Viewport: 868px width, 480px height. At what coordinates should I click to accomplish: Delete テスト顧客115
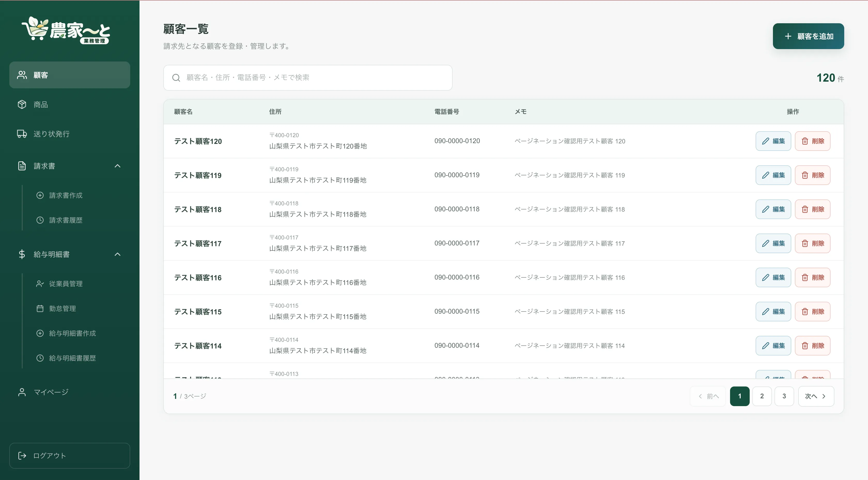[812, 311]
